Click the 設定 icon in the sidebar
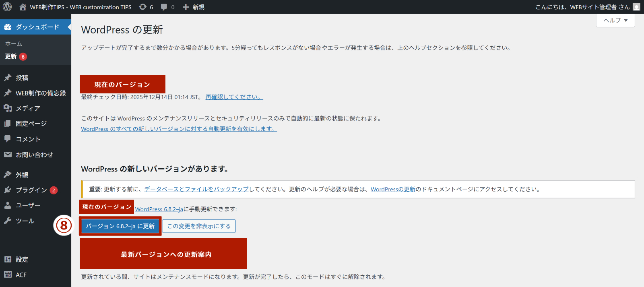Image resolution: width=644 pixels, height=287 pixels. [x=8, y=259]
